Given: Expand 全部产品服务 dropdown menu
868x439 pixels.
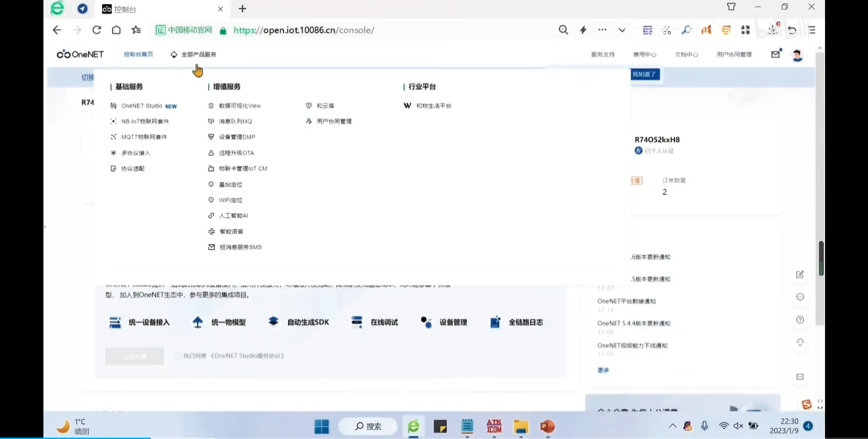Looking at the screenshot, I should click(194, 54).
